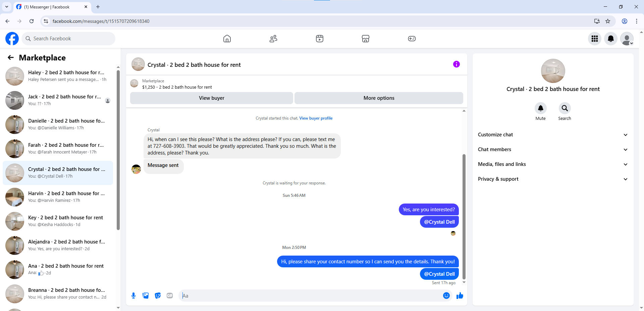Expand Chat members section
This screenshot has width=644, height=311.
coord(553,149)
